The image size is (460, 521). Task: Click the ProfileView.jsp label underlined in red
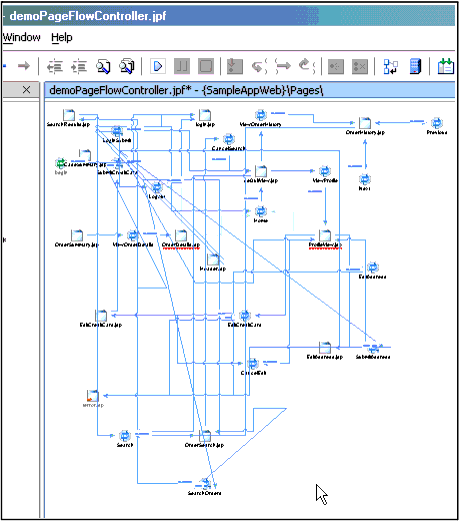[325, 245]
